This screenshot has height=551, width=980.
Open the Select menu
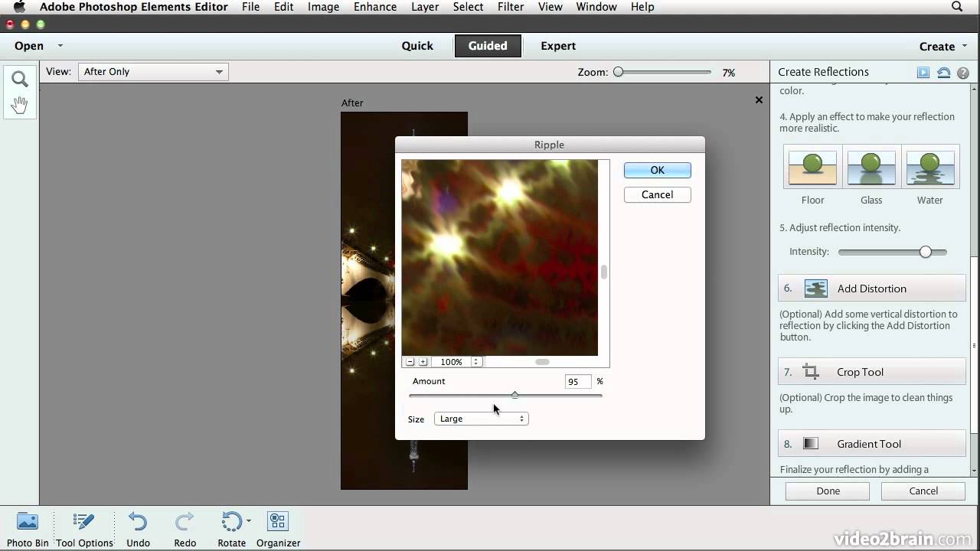click(468, 7)
